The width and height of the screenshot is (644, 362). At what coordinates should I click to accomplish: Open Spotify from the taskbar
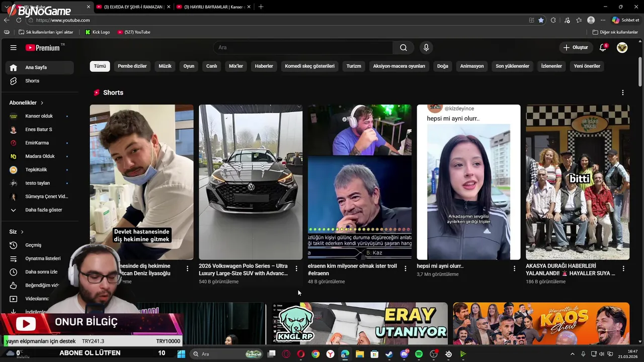[419, 354]
